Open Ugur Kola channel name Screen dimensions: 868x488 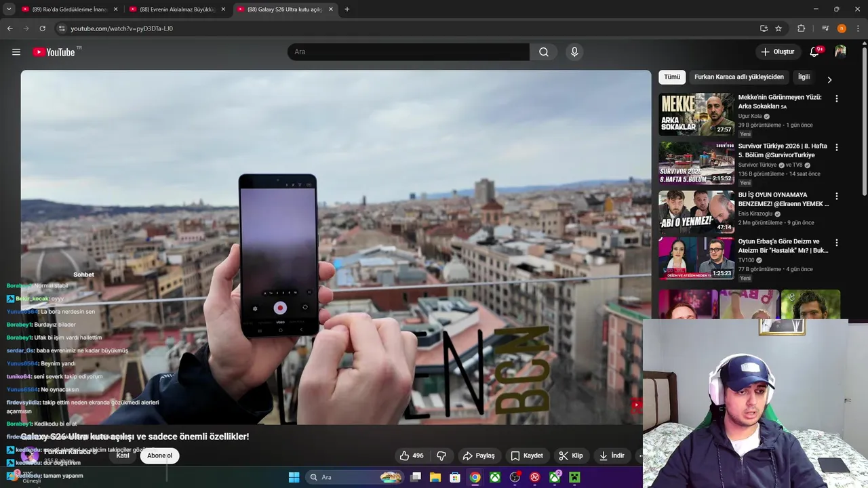(x=750, y=116)
